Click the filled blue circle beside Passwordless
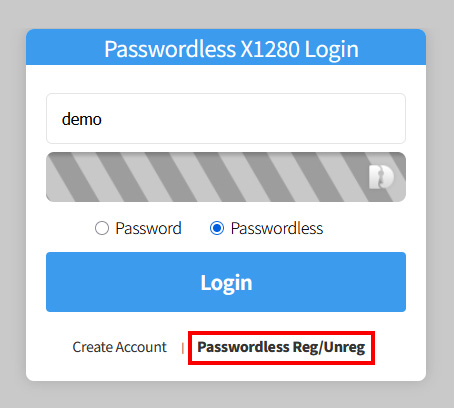454x408 pixels. (217, 228)
